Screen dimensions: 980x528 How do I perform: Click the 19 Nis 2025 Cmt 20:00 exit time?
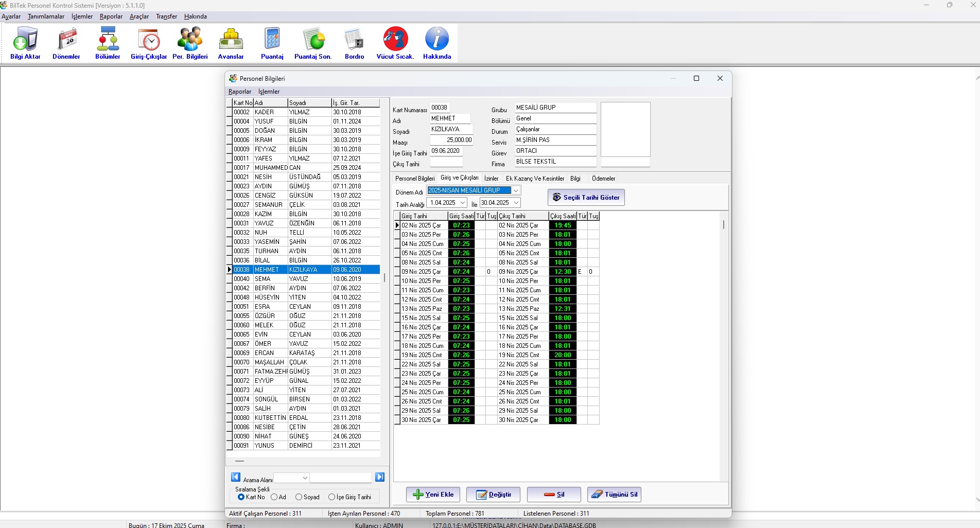[x=563, y=355]
